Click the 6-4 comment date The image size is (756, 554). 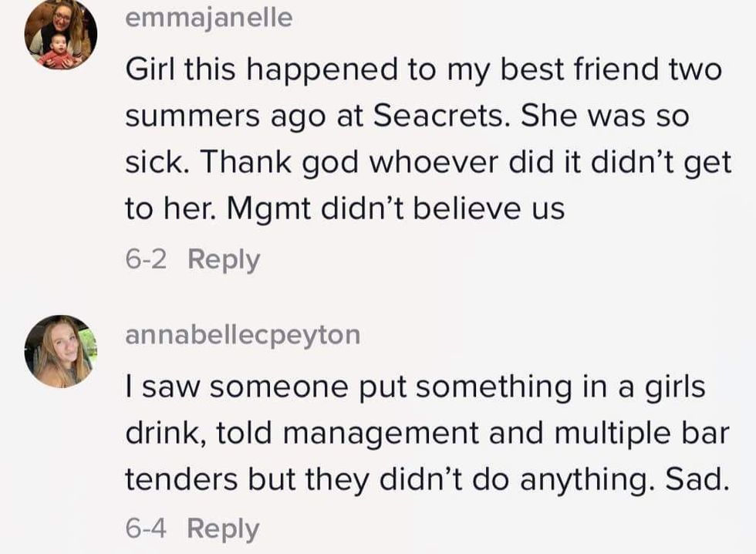[x=145, y=529]
